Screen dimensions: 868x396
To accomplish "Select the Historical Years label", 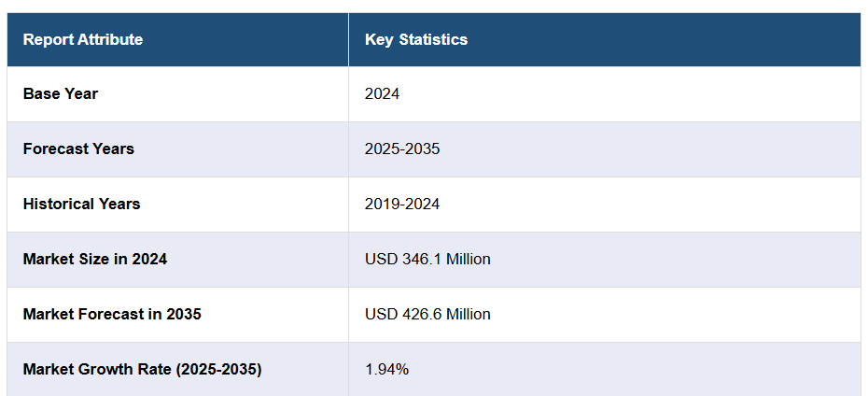I will pos(81,204).
